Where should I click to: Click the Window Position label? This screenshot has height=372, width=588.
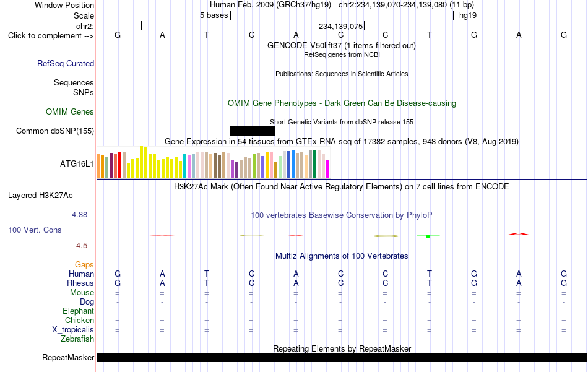[x=64, y=5]
